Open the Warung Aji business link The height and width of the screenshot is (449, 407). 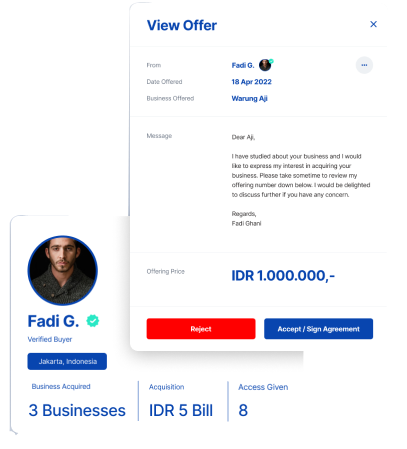click(x=249, y=98)
